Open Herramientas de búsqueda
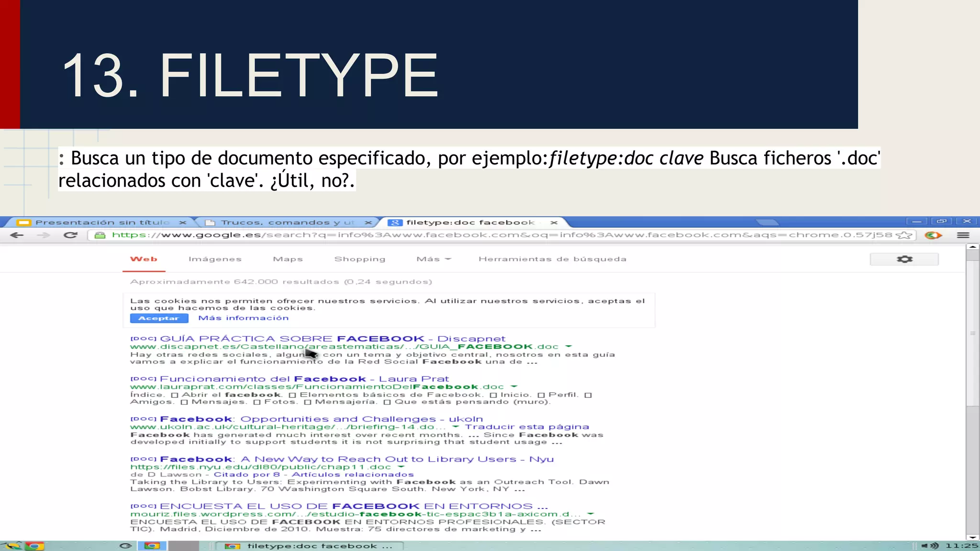 [x=552, y=259]
